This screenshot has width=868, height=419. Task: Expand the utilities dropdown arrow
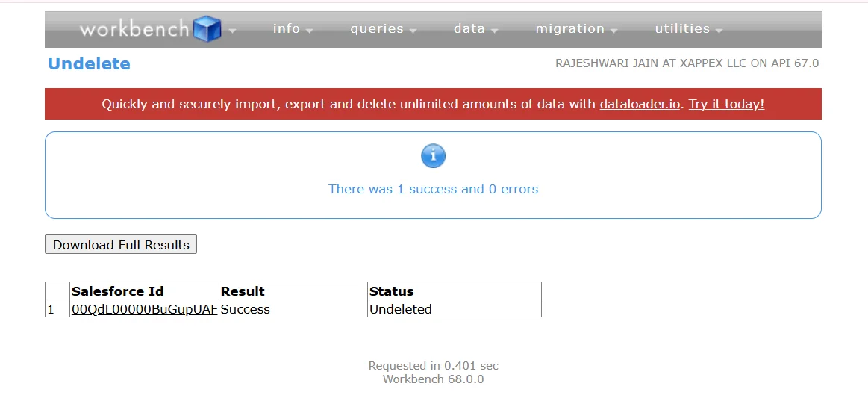point(719,31)
